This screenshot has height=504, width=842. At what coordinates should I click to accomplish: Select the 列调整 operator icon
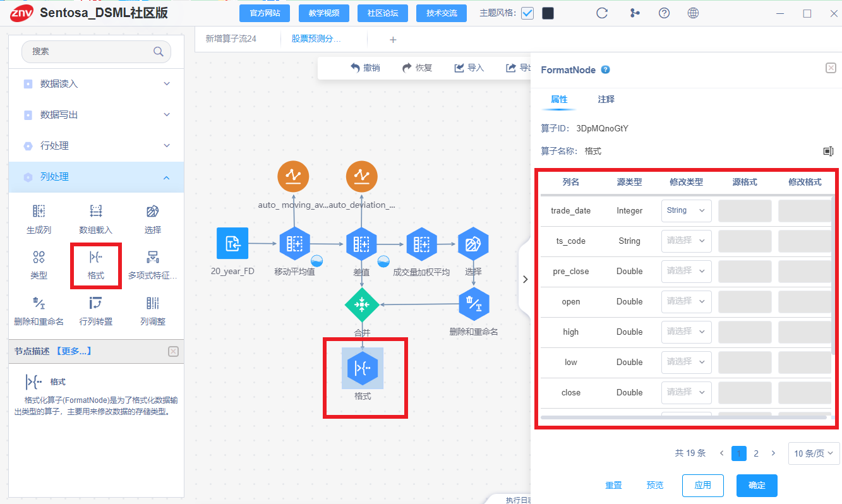point(153,302)
